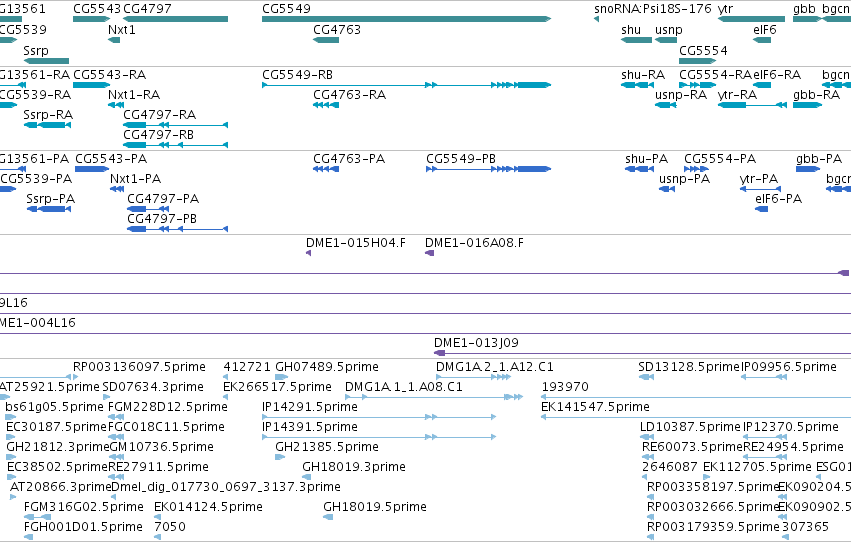851x542 pixels.
Task: Click the CG5554 gene bar
Action: (x=697, y=61)
